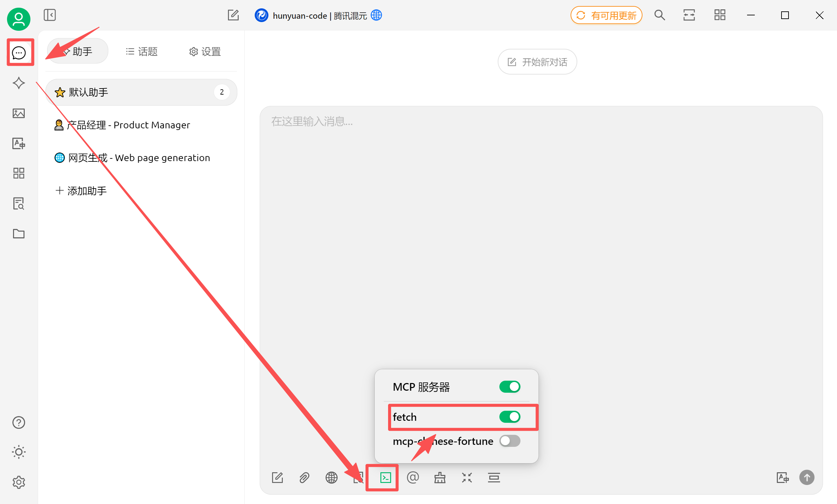Switch to the 话题 tab

click(x=142, y=51)
